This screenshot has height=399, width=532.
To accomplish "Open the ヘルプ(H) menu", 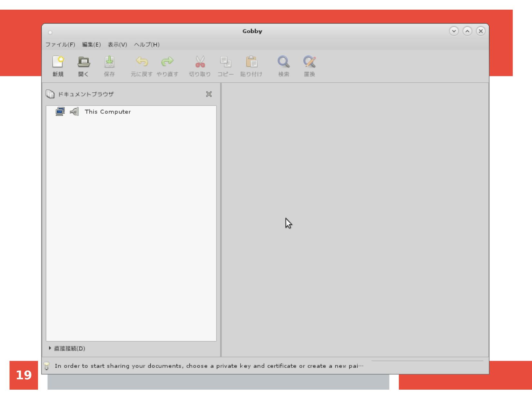I will coord(147,44).
